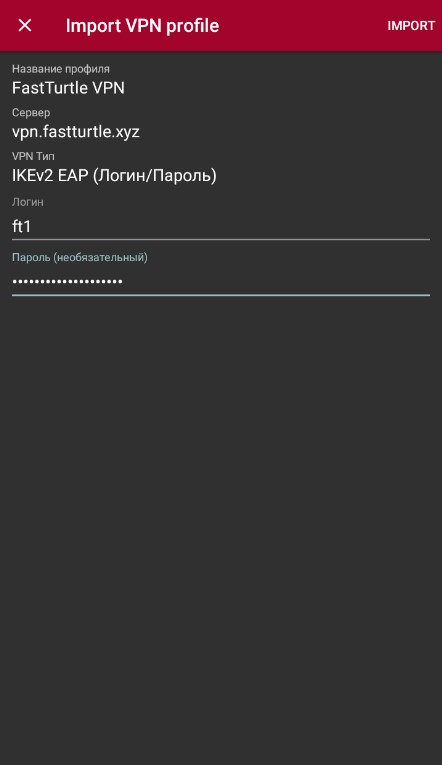The height and width of the screenshot is (765, 442).
Task: Place cursor after the last password dot
Action: pos(123,282)
